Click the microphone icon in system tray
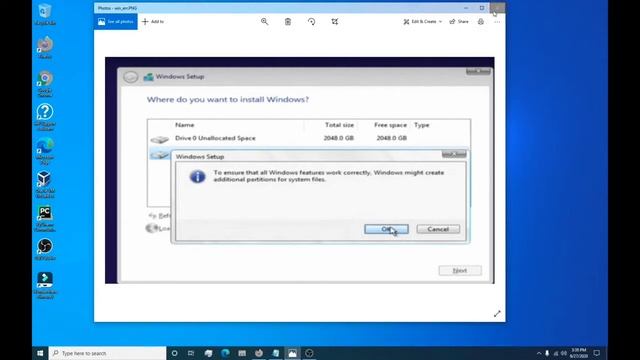The width and height of the screenshot is (640, 360). (x=547, y=353)
